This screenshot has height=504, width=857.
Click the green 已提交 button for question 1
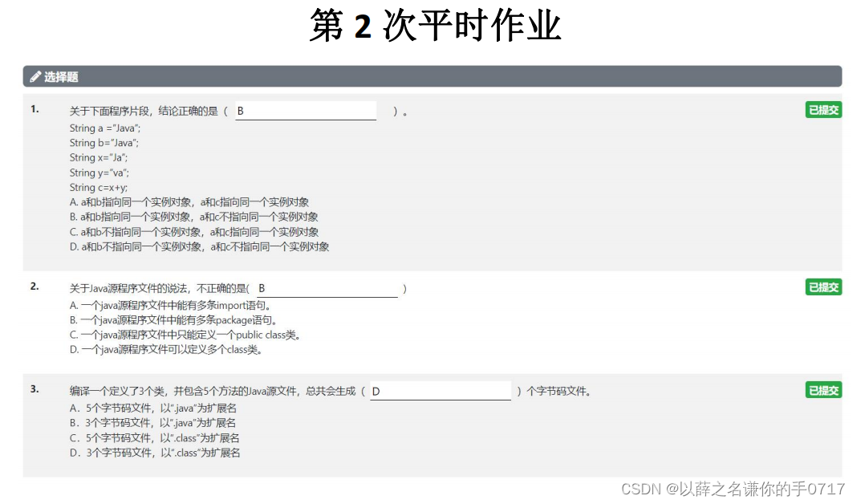click(823, 110)
